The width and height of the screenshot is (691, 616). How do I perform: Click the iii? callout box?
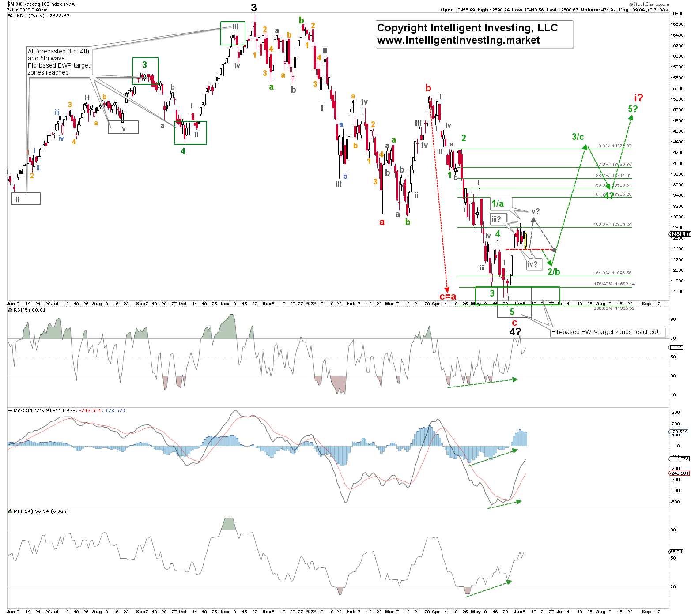coord(498,219)
